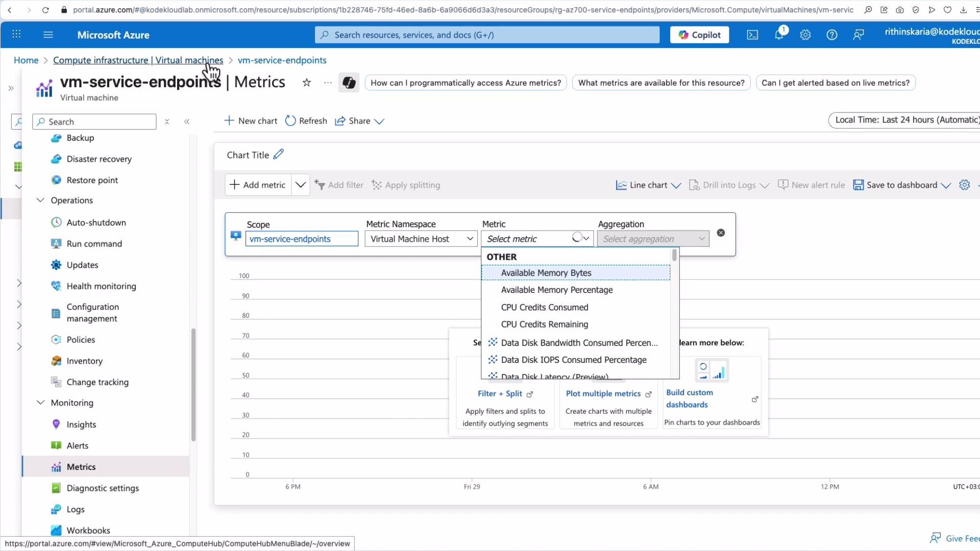Image resolution: width=980 pixels, height=551 pixels.
Task: Click the Scope field vm-service-endpoints
Action: [x=302, y=239]
